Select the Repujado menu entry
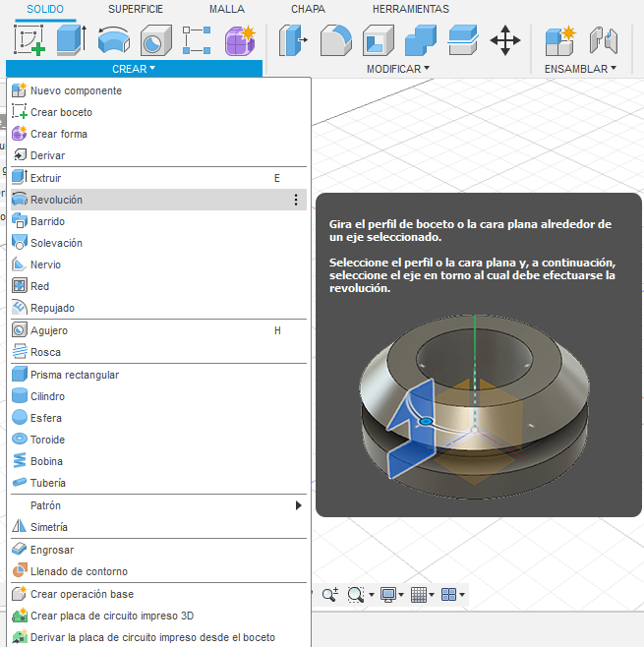Screen dimensions: 644x647 click(x=158, y=308)
